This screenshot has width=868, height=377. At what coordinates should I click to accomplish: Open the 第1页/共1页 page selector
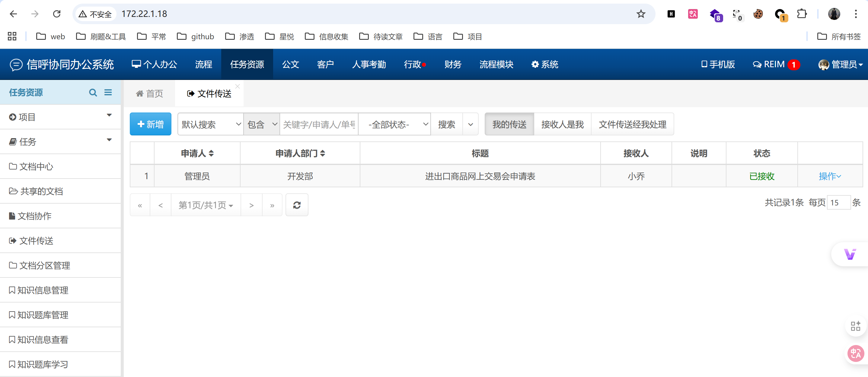click(x=206, y=205)
